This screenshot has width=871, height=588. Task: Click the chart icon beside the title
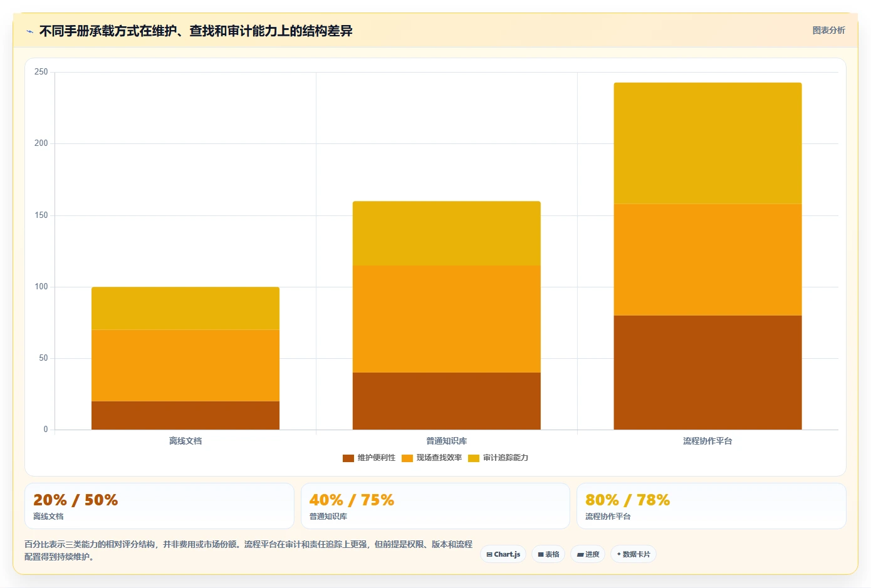[x=29, y=31]
